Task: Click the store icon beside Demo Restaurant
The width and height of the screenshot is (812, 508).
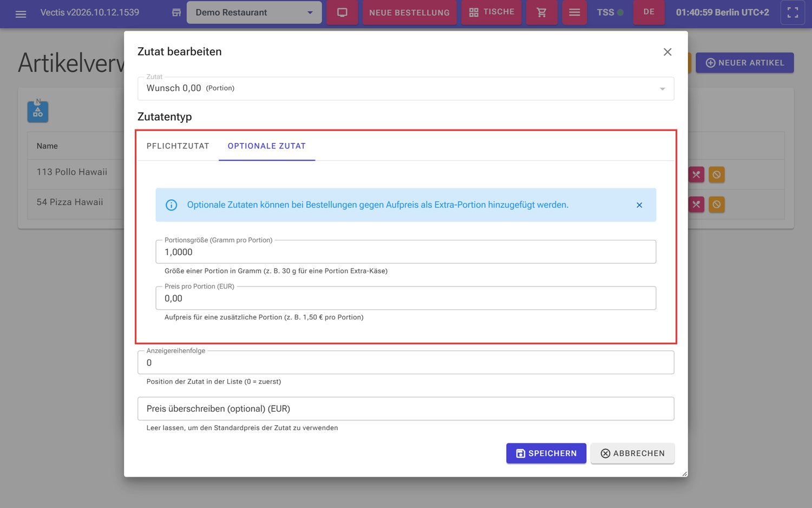Action: click(x=176, y=12)
